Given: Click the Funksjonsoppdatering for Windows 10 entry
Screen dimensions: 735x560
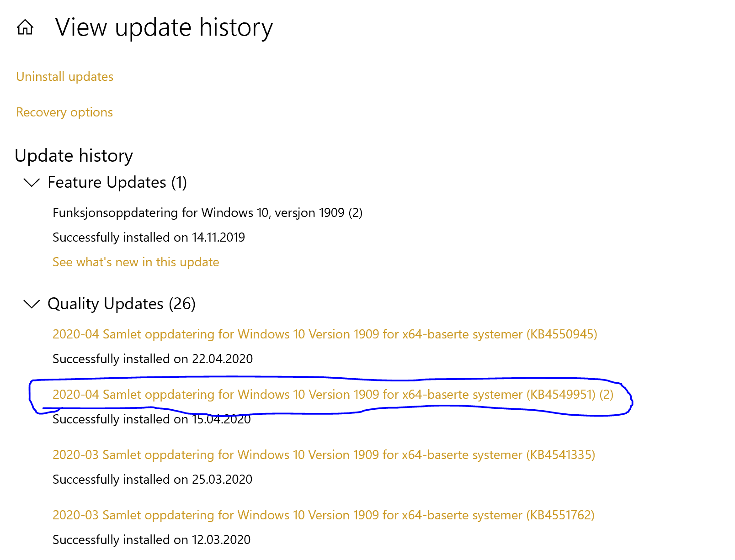Looking at the screenshot, I should (x=207, y=213).
